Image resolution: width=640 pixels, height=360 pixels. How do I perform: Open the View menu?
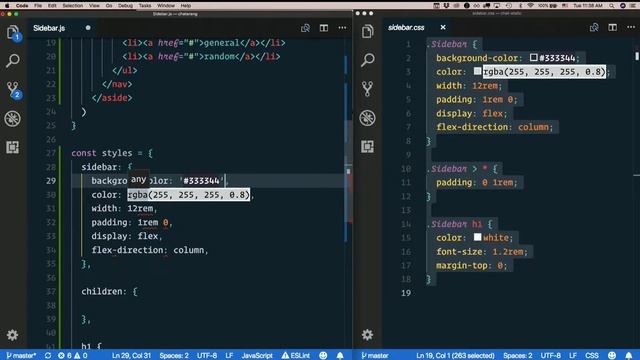tap(94, 6)
